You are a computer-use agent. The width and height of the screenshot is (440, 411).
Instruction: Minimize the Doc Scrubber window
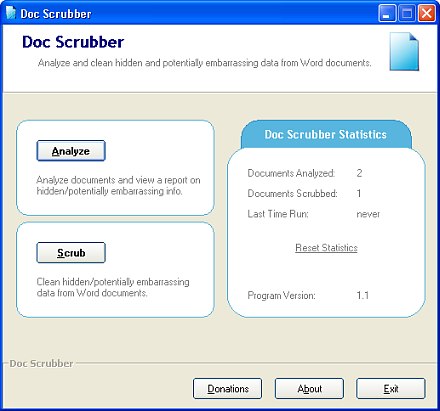[387, 13]
